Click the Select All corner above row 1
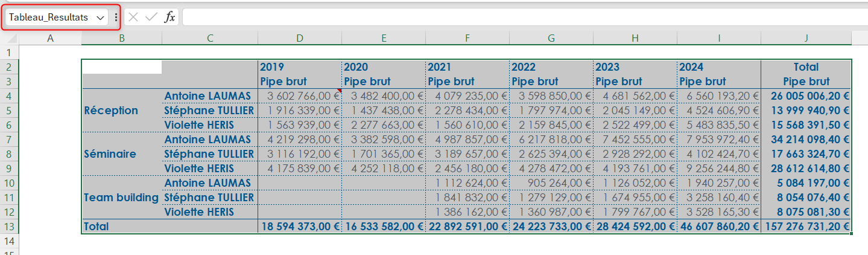Image resolution: width=868 pixels, height=255 pixels. point(10,39)
